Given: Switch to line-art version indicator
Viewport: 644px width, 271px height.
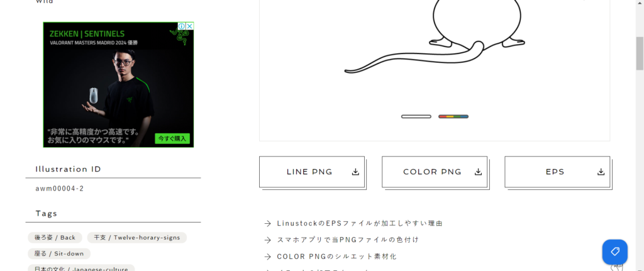Looking at the screenshot, I should point(416,116).
